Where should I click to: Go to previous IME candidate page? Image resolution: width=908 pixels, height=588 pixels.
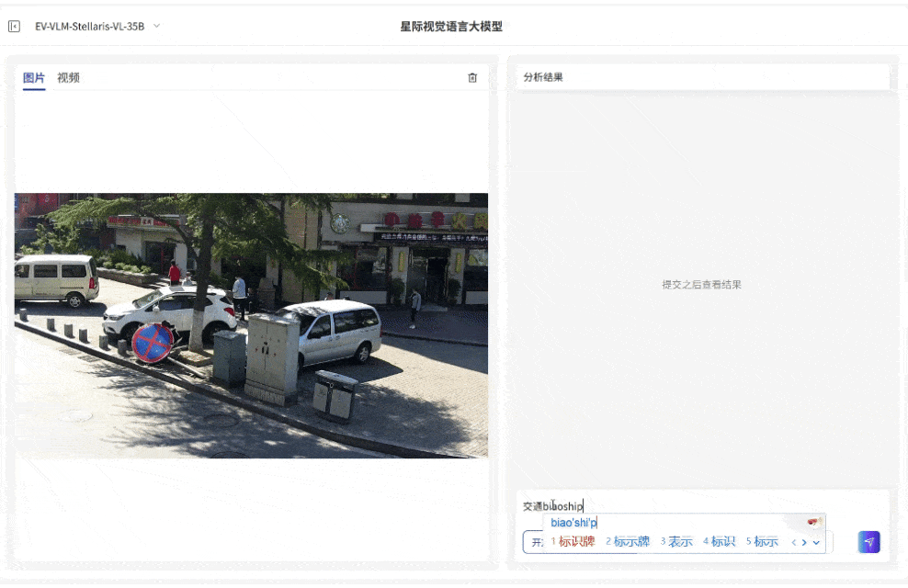[x=794, y=542]
